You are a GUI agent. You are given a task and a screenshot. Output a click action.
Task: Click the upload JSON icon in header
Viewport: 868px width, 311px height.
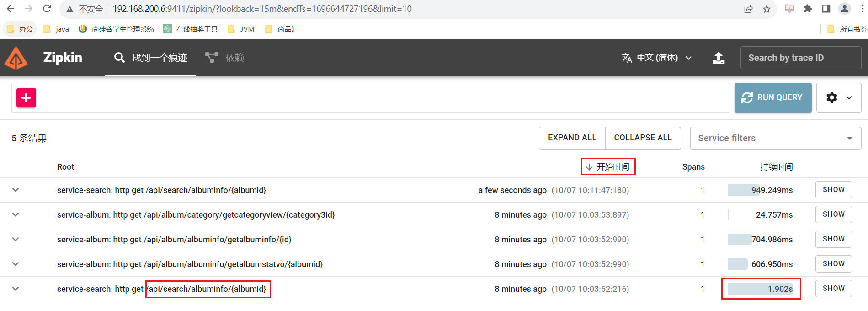pos(719,58)
